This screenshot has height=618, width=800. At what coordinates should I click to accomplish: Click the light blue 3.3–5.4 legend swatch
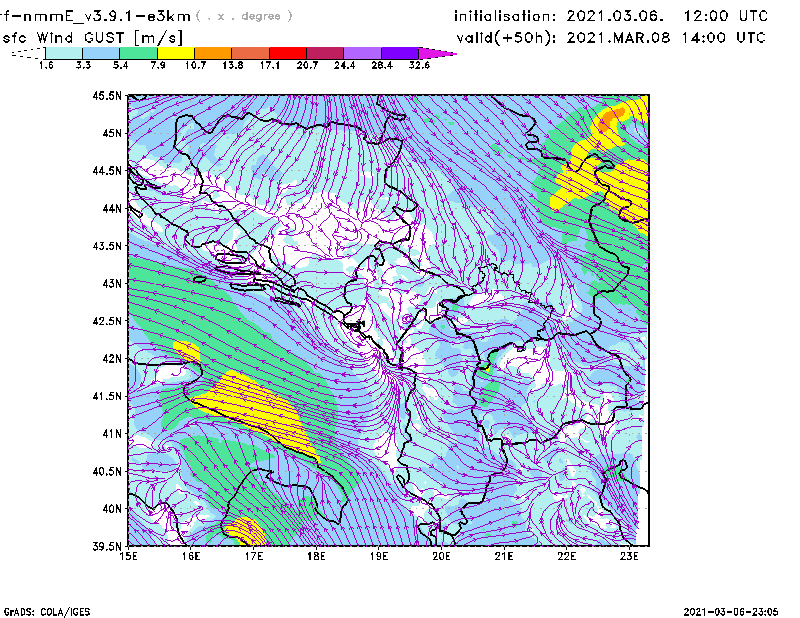(101, 53)
